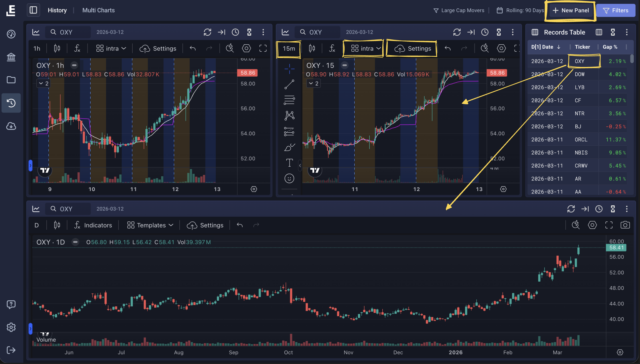This screenshot has width=640, height=364.
Task: Select the text annotation tool
Action: 289,163
